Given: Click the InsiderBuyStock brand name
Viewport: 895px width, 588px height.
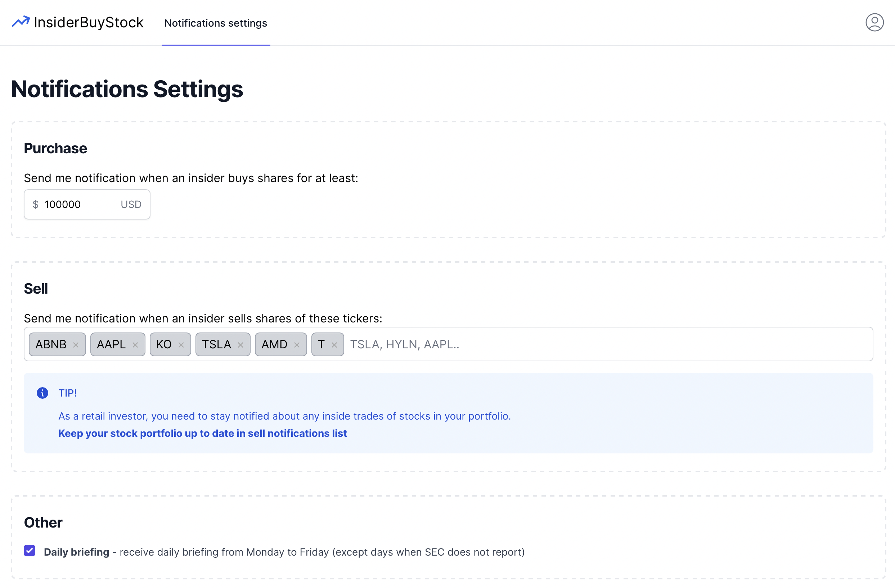Looking at the screenshot, I should (x=89, y=23).
